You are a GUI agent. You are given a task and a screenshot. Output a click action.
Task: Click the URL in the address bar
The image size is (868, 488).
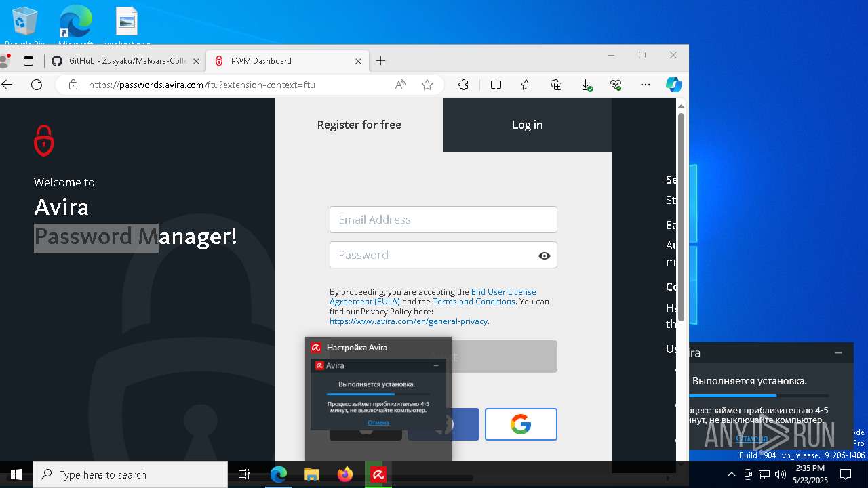(201, 85)
